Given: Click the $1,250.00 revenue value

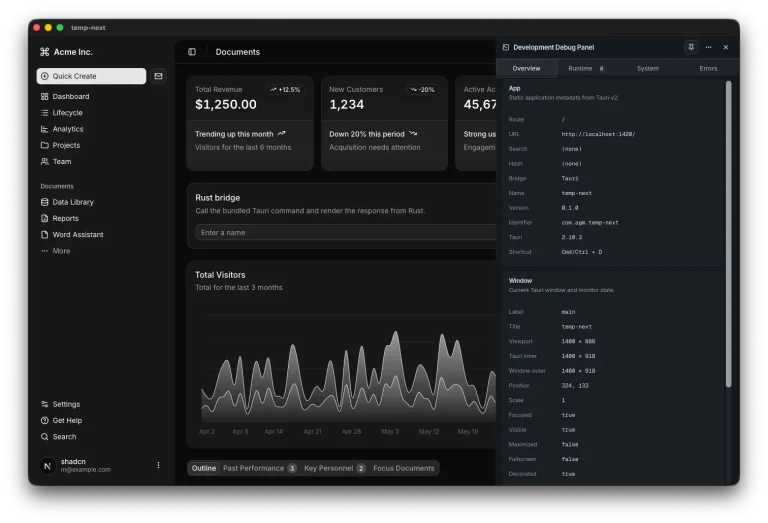Looking at the screenshot, I should tap(226, 104).
